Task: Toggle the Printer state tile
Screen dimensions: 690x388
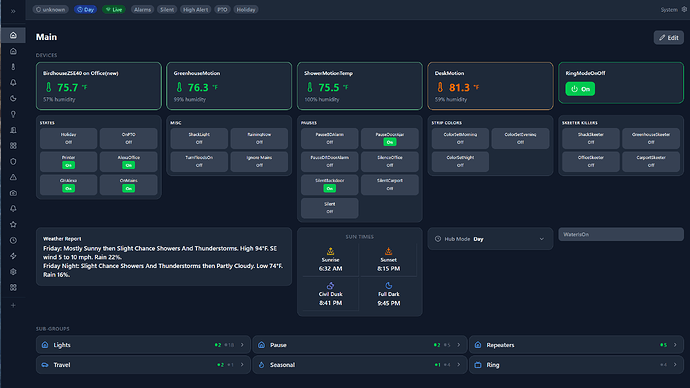Action: click(68, 161)
